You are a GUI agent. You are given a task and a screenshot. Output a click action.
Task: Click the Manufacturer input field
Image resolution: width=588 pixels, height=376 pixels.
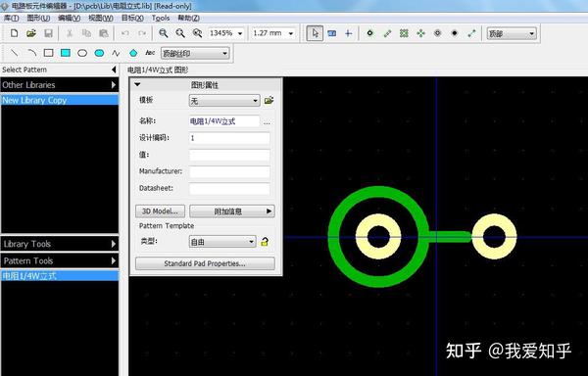point(229,171)
